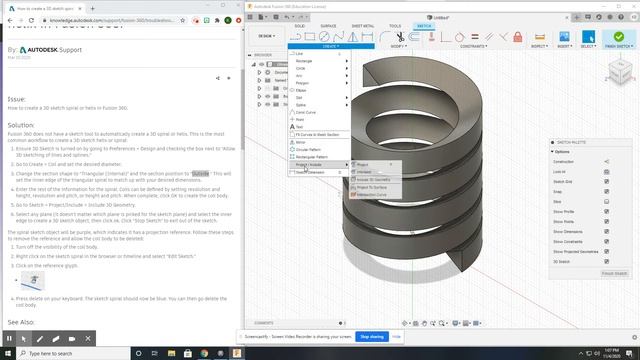This screenshot has width=640, height=360.
Task: Select the Line tool icon in the toolbar
Action: click(x=295, y=37)
